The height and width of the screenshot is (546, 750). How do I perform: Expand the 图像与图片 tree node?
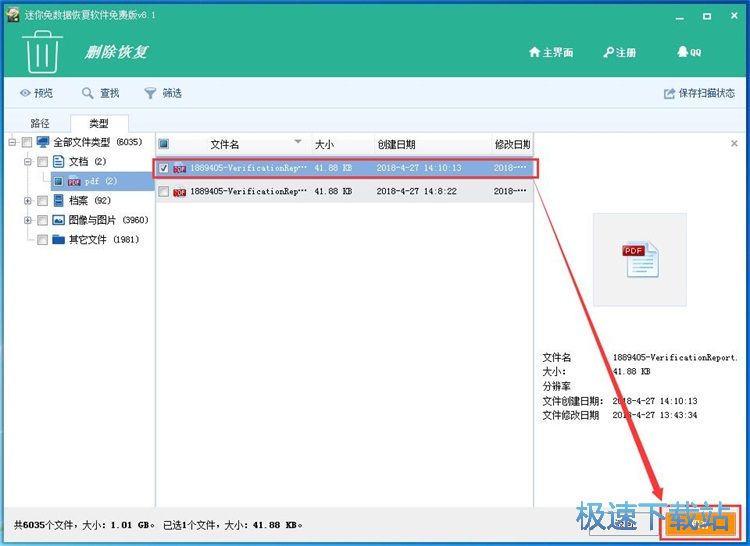click(28, 220)
